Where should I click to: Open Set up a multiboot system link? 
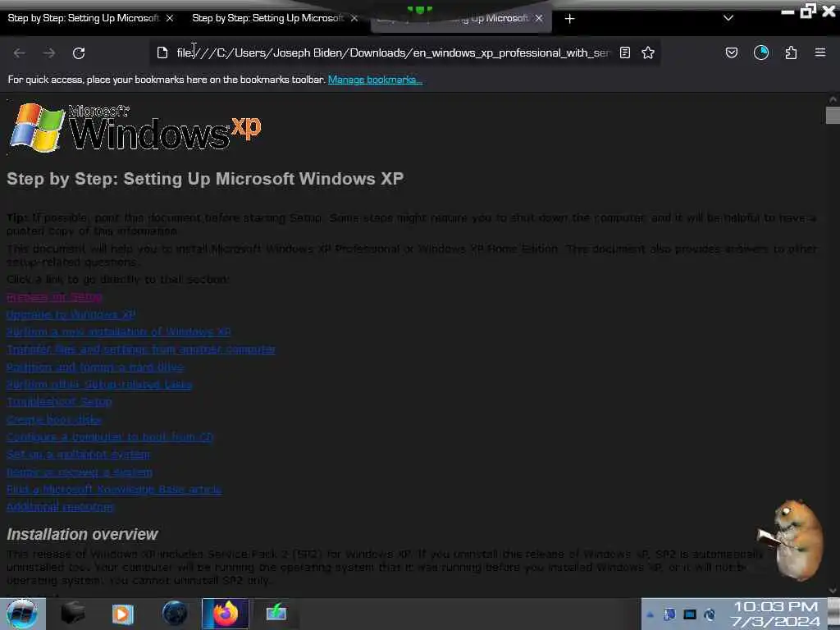(x=78, y=454)
